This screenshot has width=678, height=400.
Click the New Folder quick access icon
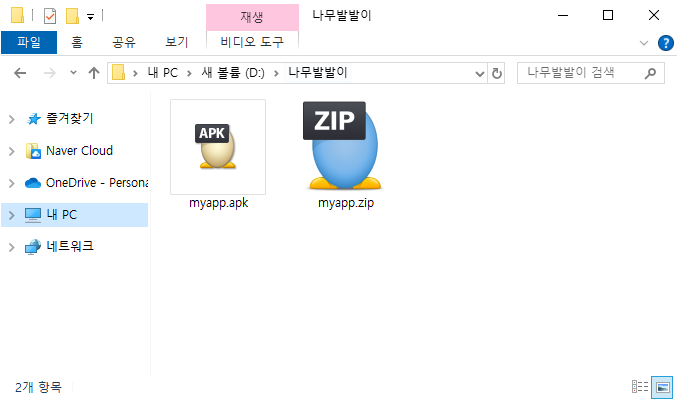click(x=72, y=16)
